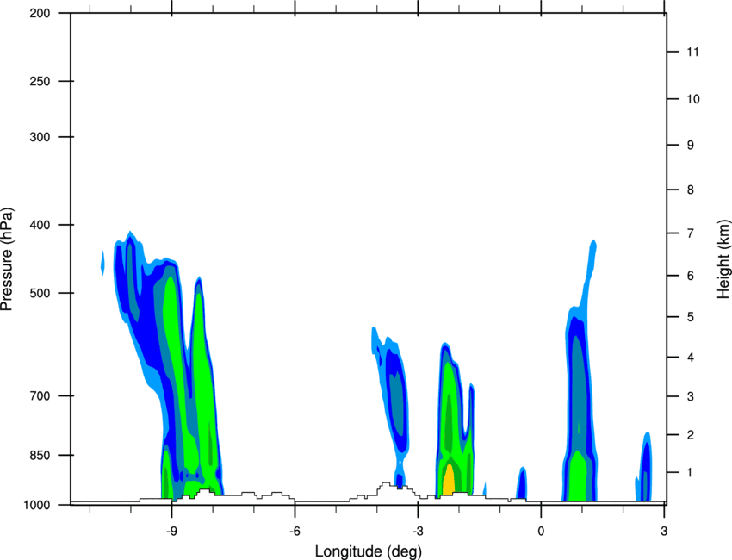This screenshot has width=732, height=560.
Task: Pick the 5 km height label
Action: (691, 317)
